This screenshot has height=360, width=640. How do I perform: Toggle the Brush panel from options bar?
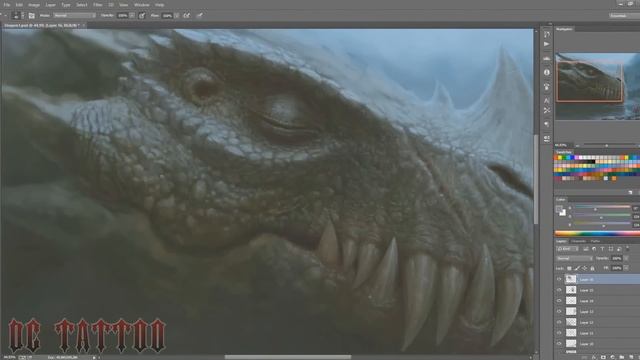point(31,16)
